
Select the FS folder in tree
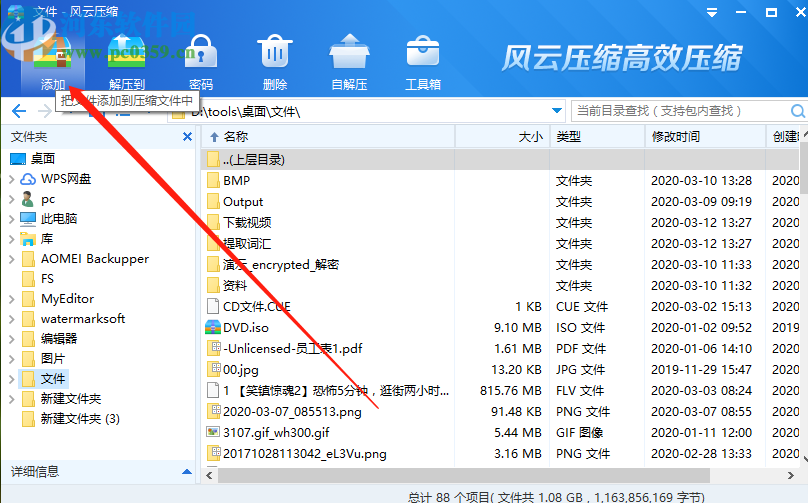coord(47,279)
